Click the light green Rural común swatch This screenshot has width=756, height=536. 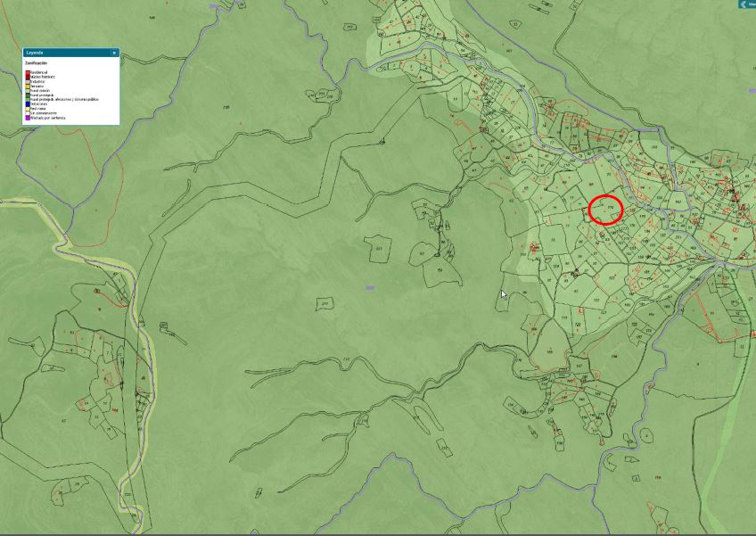tap(28, 90)
